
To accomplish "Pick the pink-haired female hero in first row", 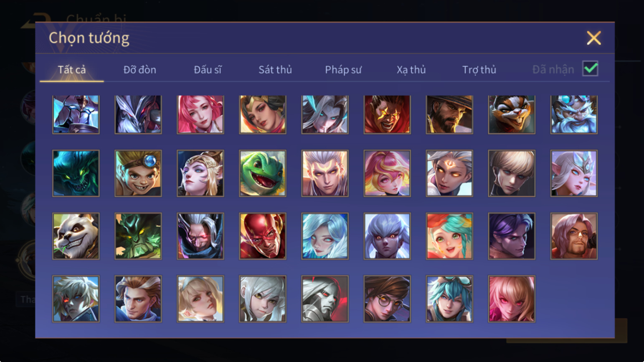I will pyautogui.click(x=200, y=114).
